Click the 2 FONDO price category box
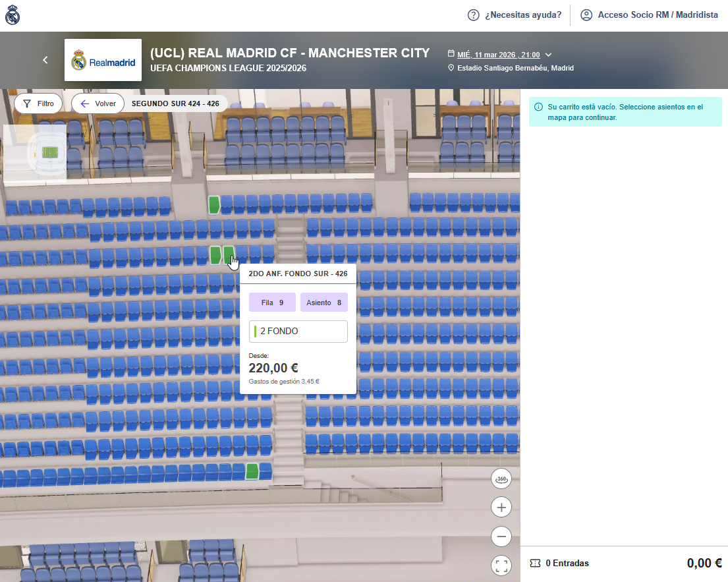This screenshot has height=582, width=728. coord(298,332)
